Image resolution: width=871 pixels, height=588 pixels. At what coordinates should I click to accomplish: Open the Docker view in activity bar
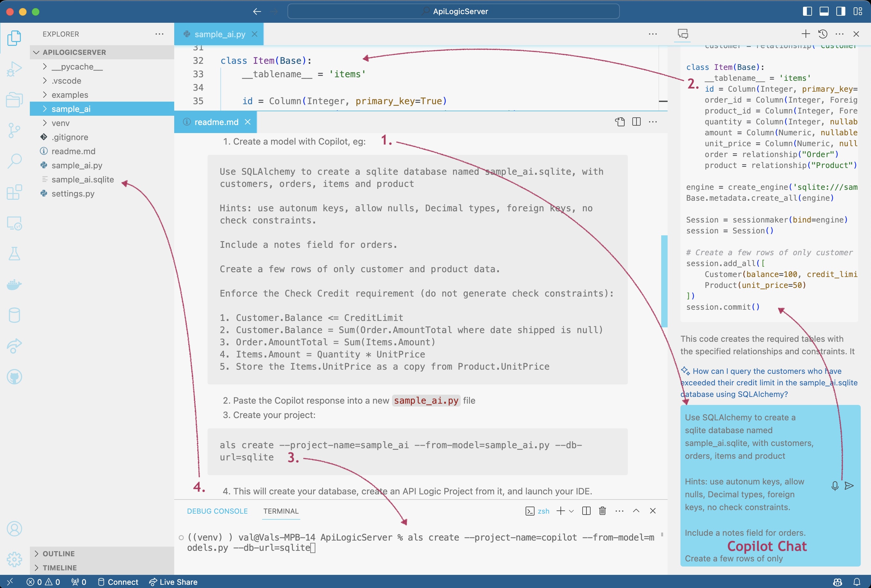[14, 285]
